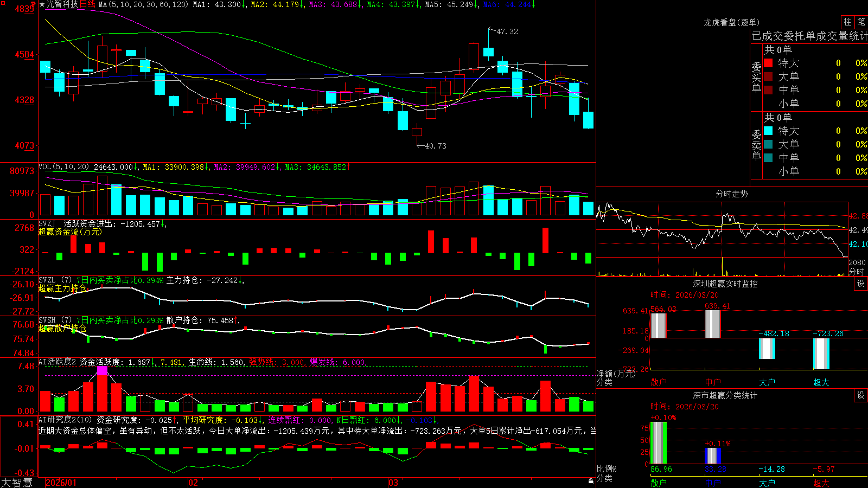
Task: Click the MA(5,10,20,30,60,120) indicator label
Action: (143, 4)
